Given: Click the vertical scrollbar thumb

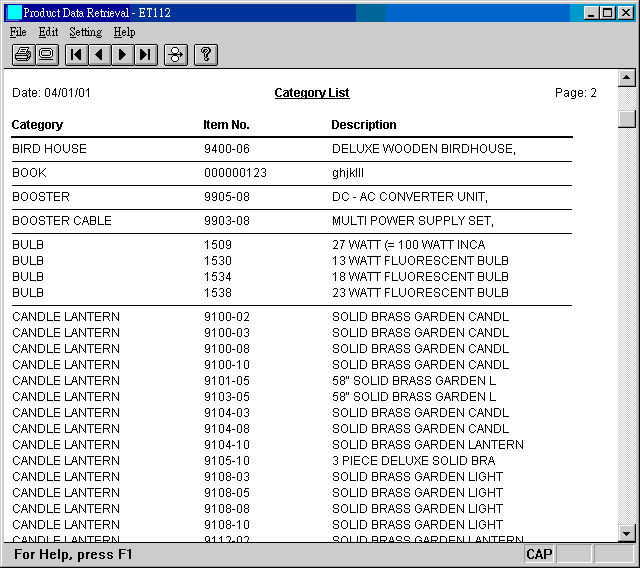Looking at the screenshot, I should (627, 119).
